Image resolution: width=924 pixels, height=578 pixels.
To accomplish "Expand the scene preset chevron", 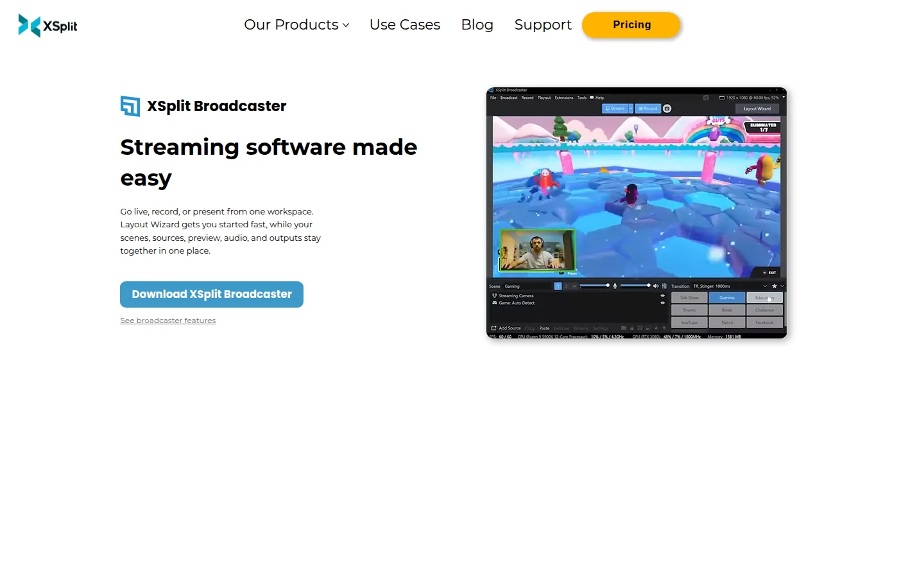I will point(574,286).
